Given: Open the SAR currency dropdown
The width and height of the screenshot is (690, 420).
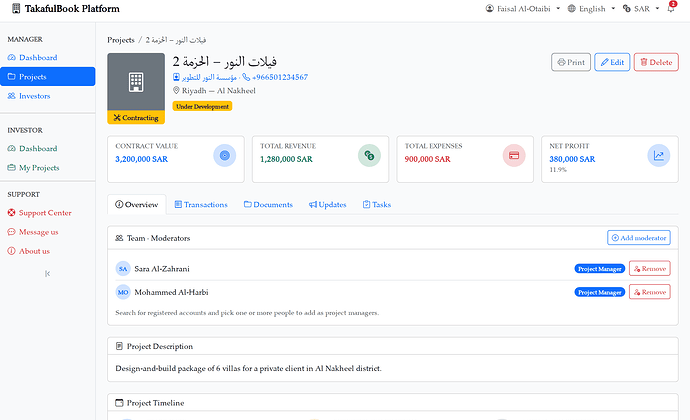Looking at the screenshot, I should tap(641, 8).
